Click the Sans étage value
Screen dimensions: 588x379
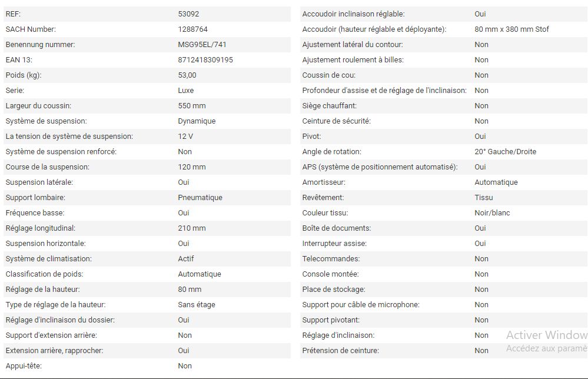(x=197, y=305)
